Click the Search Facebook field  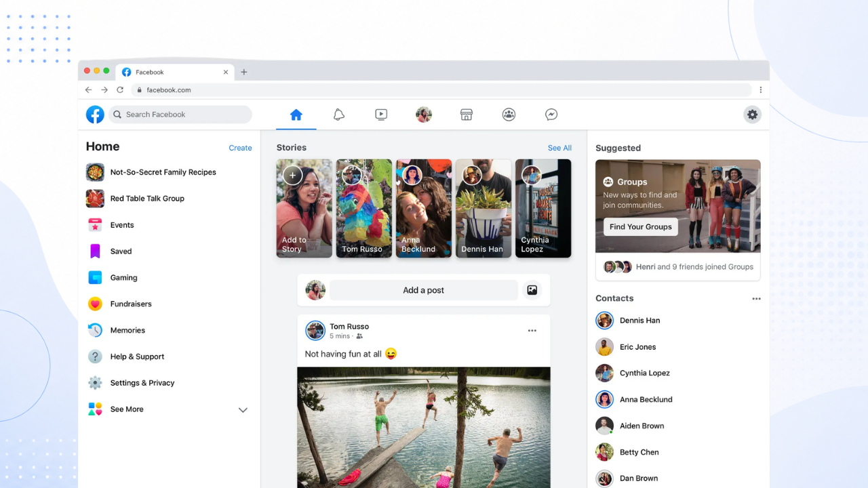point(180,115)
